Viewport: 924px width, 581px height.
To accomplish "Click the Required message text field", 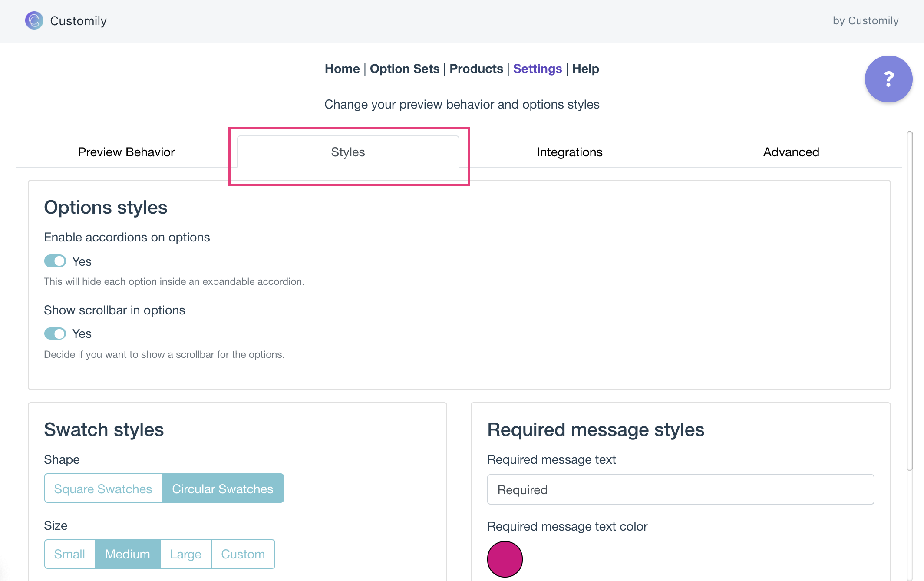I will click(680, 489).
